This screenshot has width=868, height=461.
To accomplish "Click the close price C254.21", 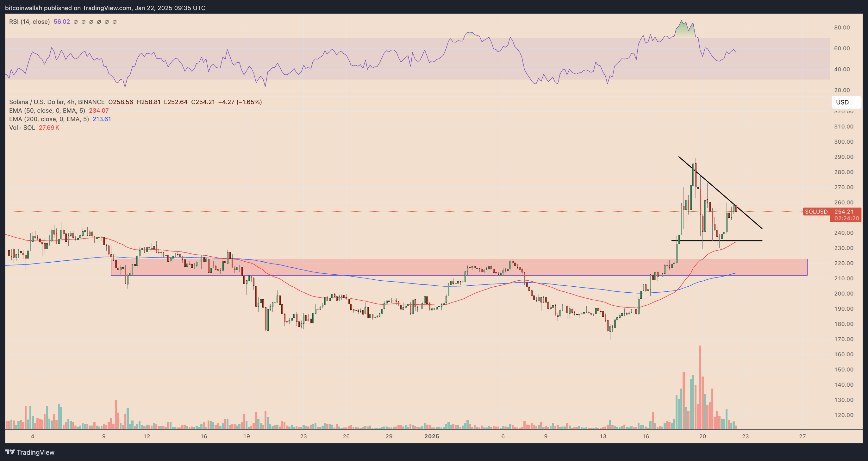I will coord(203,102).
